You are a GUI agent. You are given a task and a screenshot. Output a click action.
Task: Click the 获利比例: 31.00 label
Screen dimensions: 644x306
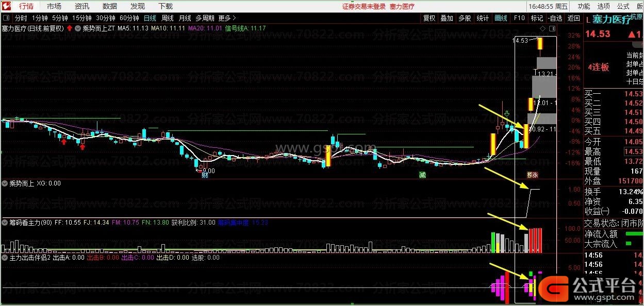193,223
